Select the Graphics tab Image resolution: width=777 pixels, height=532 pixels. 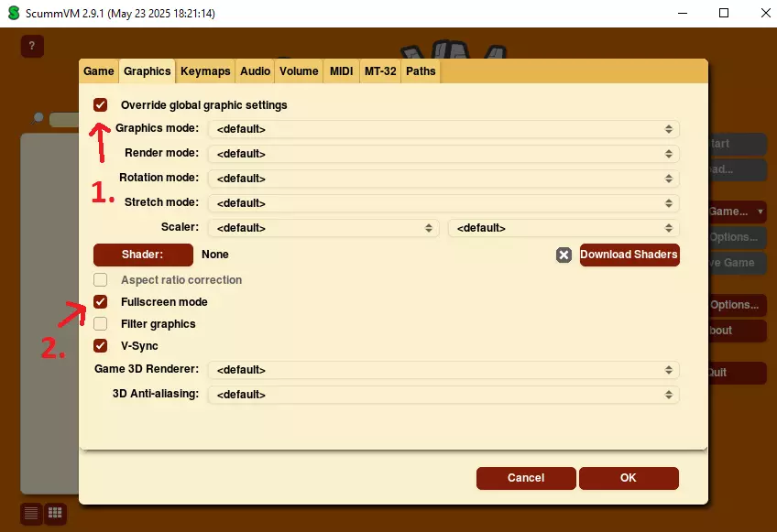[x=148, y=71]
